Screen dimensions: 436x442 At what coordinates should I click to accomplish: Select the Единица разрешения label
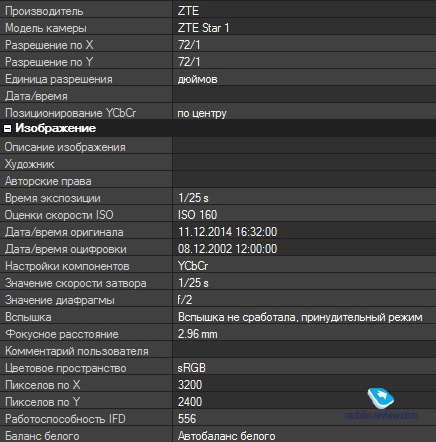coord(59,79)
